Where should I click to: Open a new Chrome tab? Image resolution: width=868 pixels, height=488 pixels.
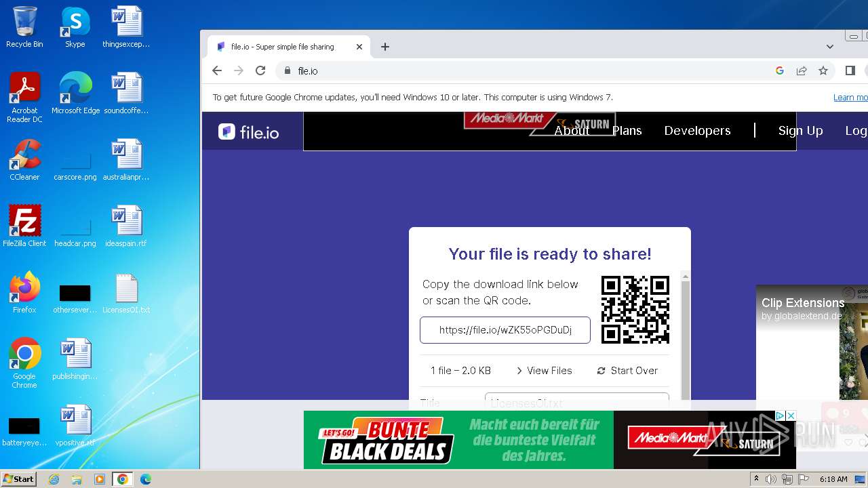tap(385, 47)
